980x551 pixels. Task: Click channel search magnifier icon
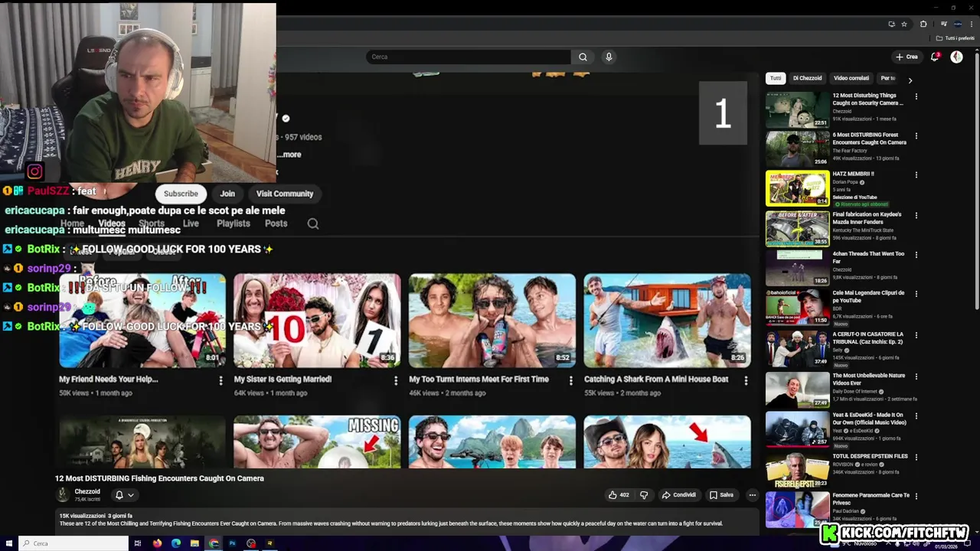point(313,223)
